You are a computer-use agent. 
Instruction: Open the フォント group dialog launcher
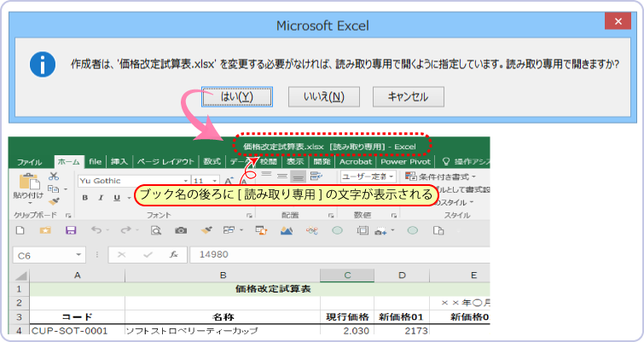(x=249, y=215)
